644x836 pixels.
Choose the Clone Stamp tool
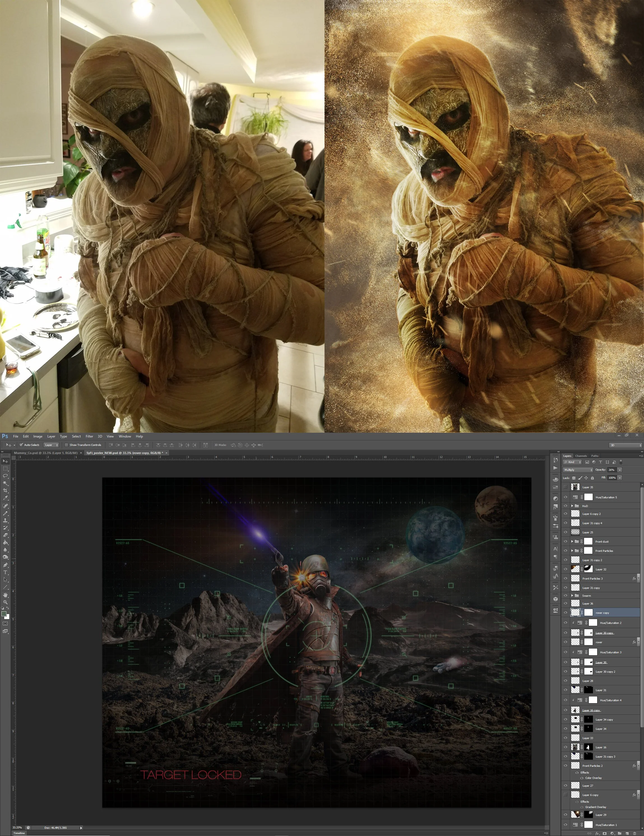pos(5,520)
